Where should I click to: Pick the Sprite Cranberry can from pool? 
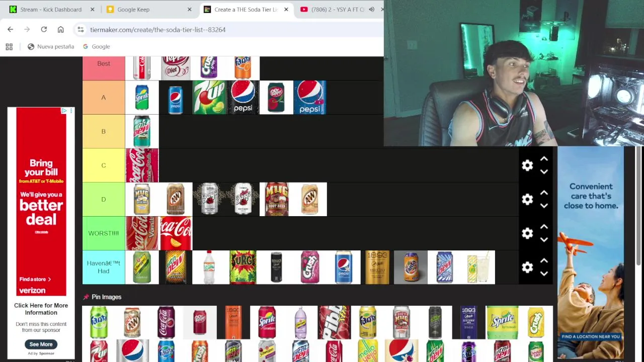tap(267, 322)
